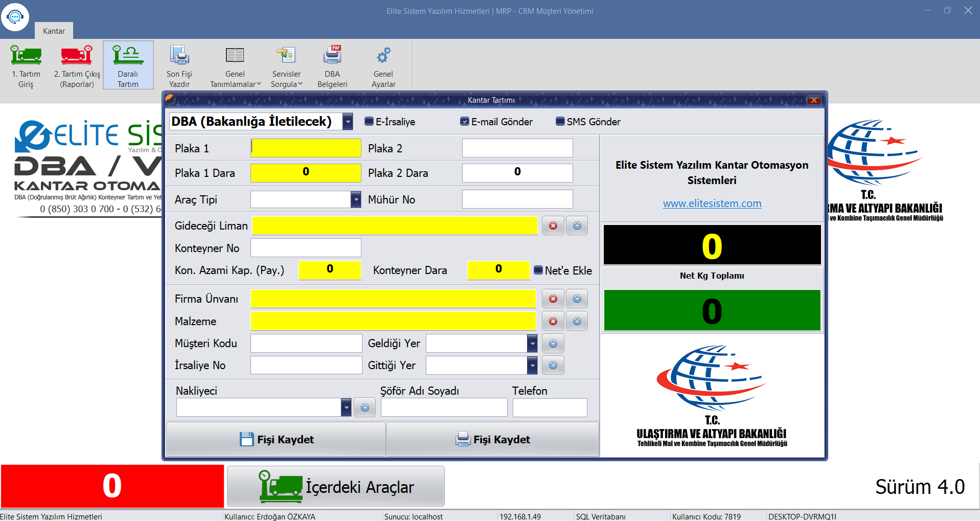This screenshot has height=521, width=980.
Task: Expand the Araç Tipi dropdown
Action: (x=356, y=199)
